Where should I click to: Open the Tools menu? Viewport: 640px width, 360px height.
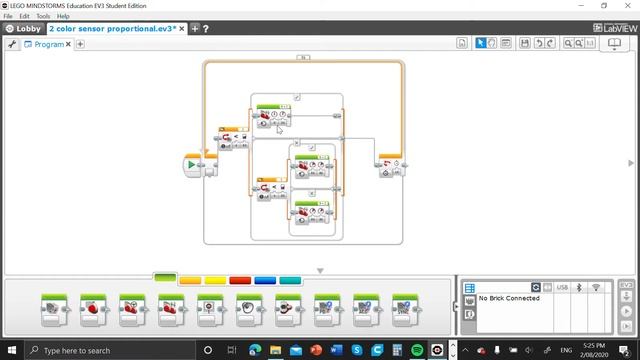click(43, 16)
